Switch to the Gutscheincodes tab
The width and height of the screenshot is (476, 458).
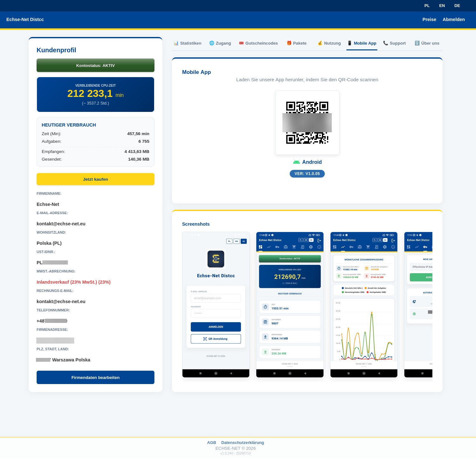259,43
